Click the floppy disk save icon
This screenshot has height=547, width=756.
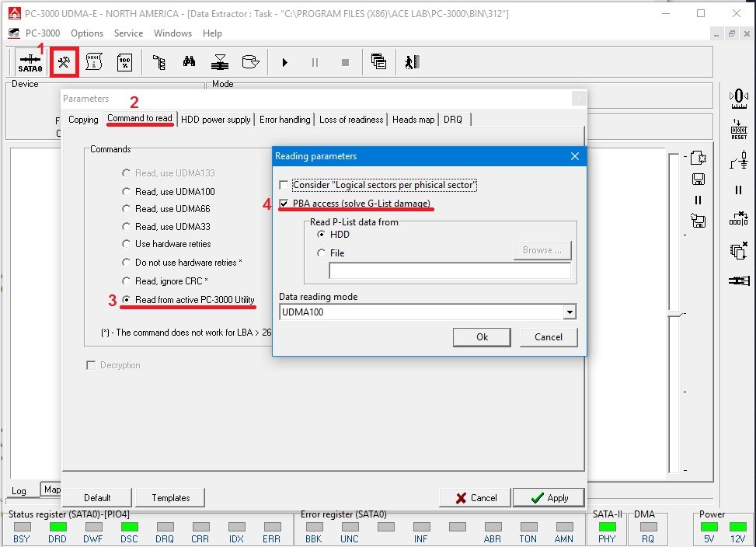coord(698,179)
